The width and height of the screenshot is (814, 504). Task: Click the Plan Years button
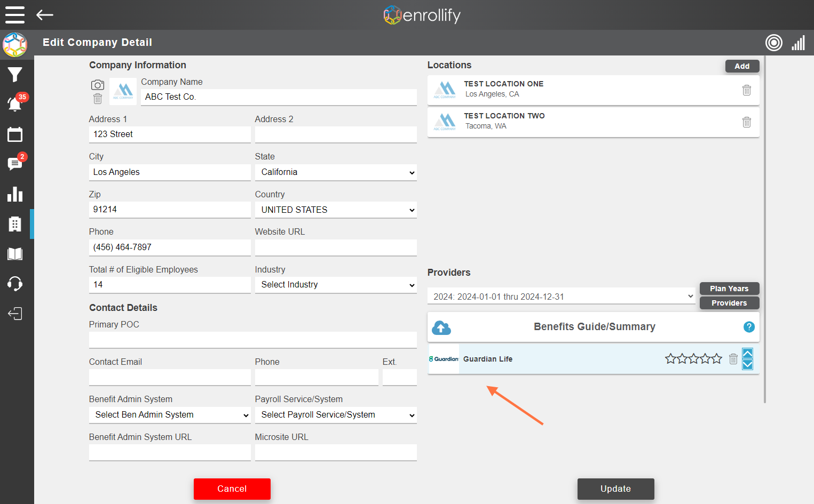[729, 289]
